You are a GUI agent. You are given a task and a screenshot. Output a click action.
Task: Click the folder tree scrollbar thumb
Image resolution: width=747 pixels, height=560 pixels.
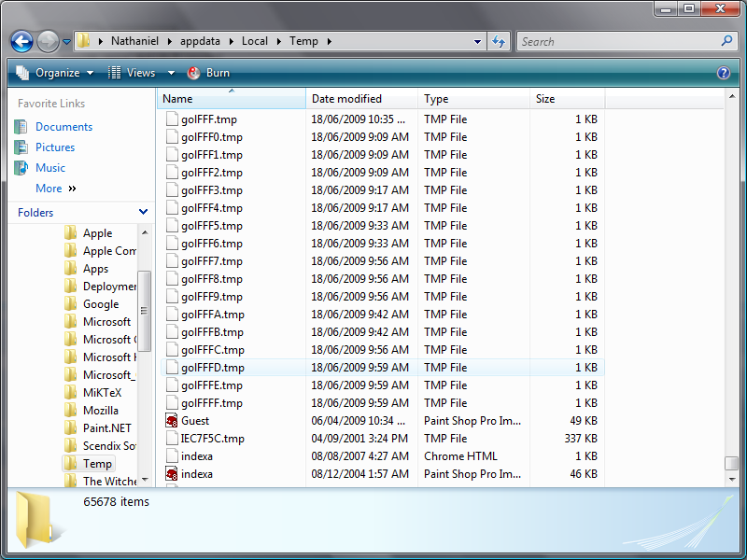[x=145, y=311]
